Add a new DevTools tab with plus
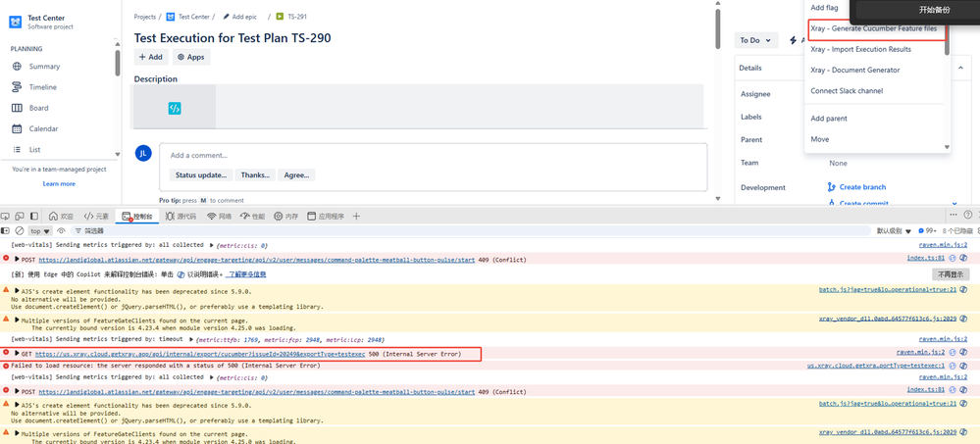The height and width of the screenshot is (444, 980). pos(356,216)
